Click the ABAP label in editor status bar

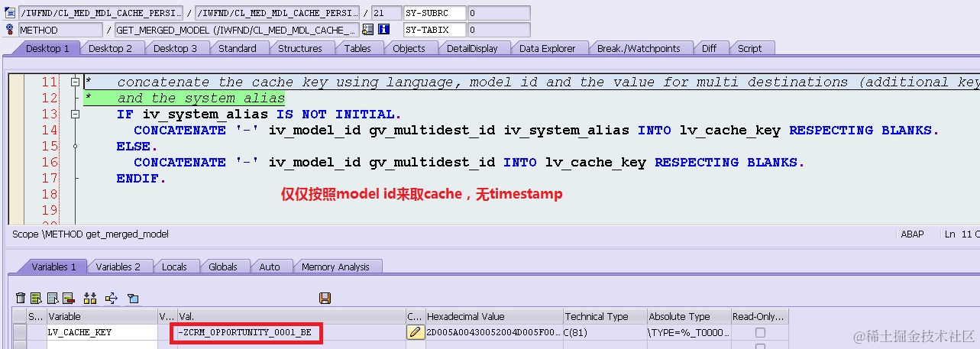(x=914, y=234)
